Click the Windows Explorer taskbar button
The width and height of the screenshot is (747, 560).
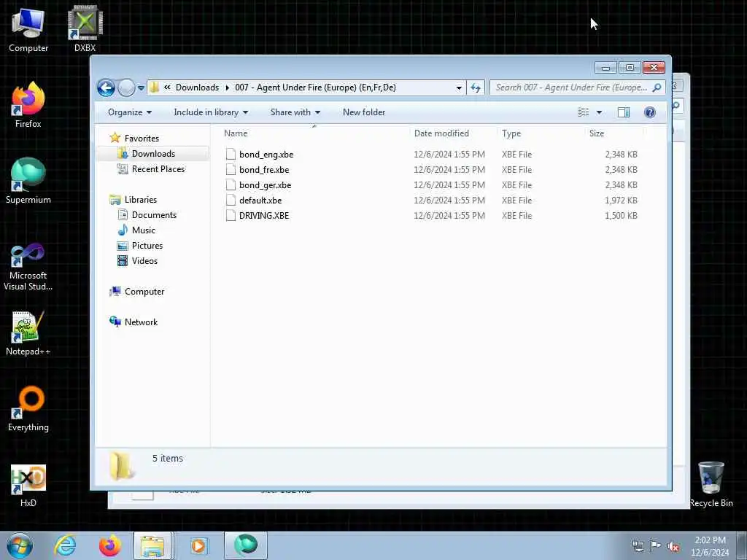pyautogui.click(x=152, y=545)
